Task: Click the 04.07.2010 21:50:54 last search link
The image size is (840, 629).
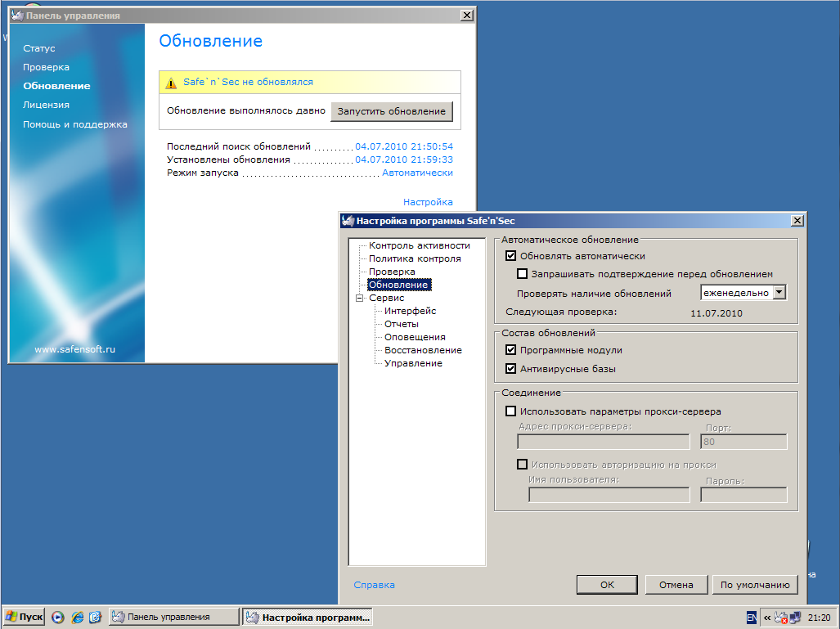Action: pyautogui.click(x=404, y=146)
